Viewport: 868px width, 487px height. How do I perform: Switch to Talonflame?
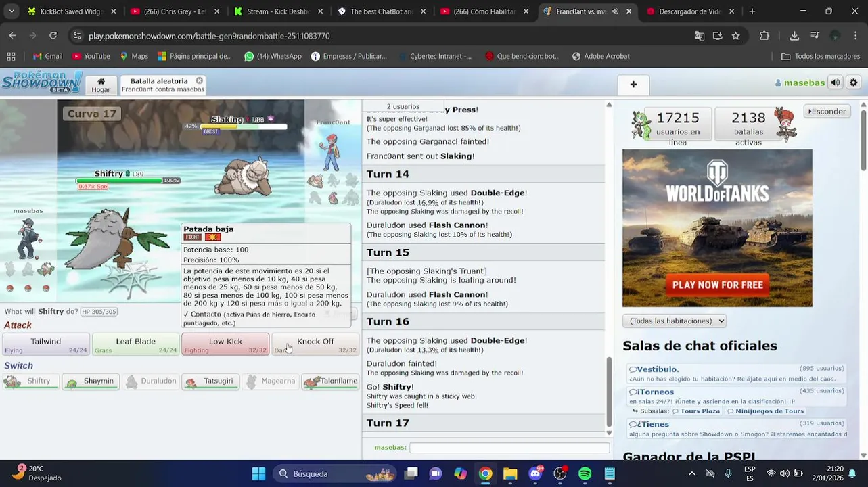330,381
